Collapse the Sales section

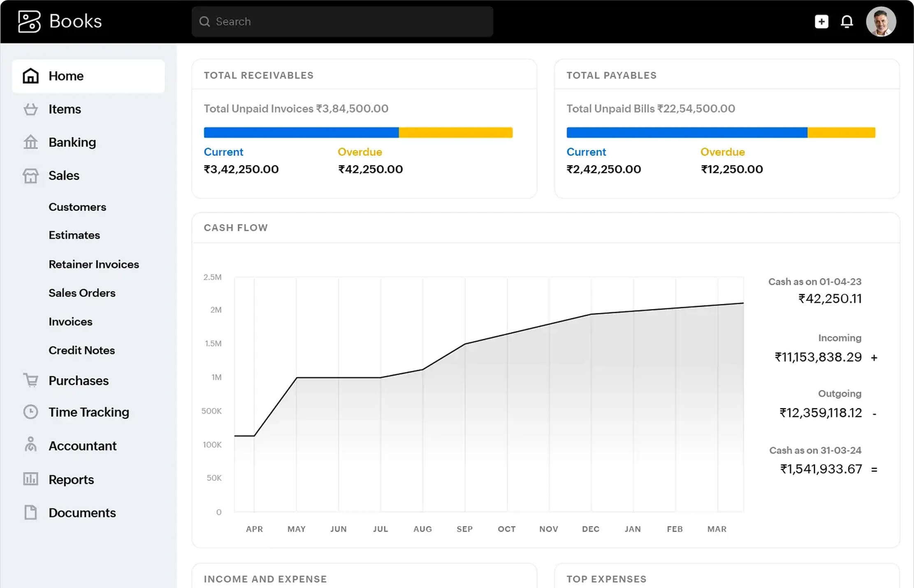click(64, 176)
